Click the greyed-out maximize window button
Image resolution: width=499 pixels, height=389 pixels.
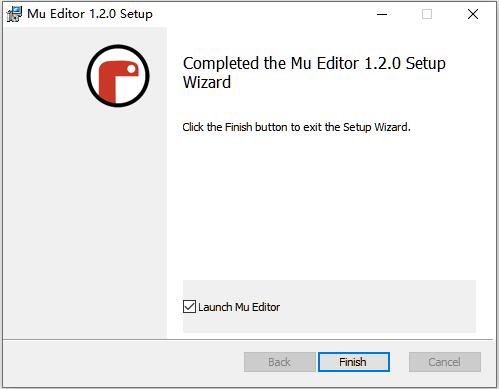coord(427,14)
